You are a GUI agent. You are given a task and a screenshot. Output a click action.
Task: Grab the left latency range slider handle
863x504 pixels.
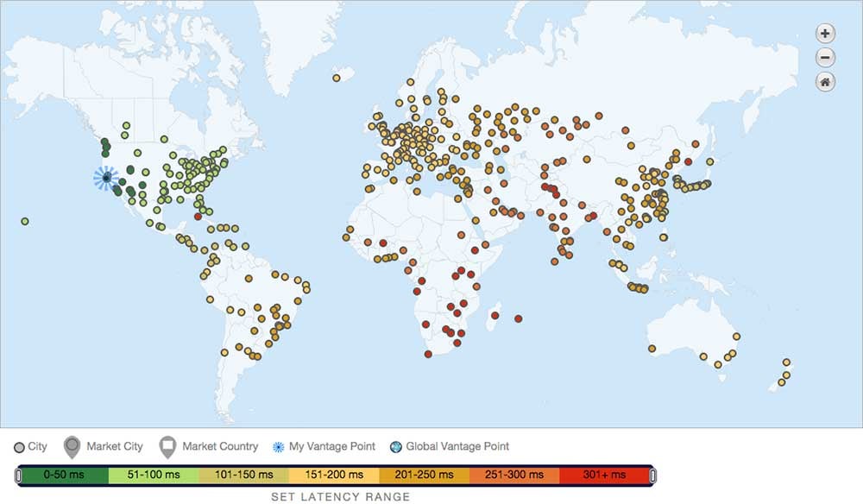(18, 476)
